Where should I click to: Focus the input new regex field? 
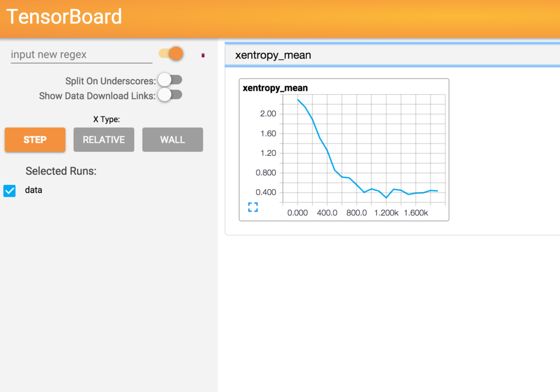tap(81, 55)
